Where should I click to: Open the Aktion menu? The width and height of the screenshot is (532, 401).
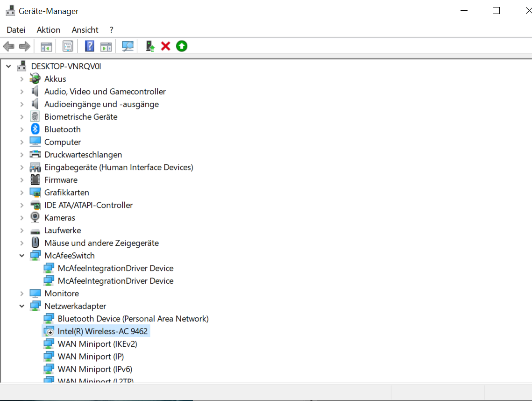[x=49, y=30]
